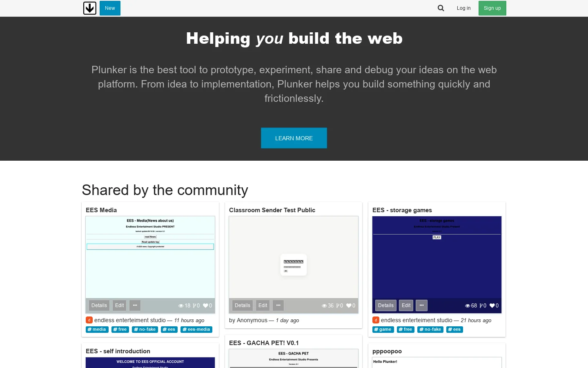Edit the EES Media plunk
The width and height of the screenshot is (588, 368).
coord(120,305)
